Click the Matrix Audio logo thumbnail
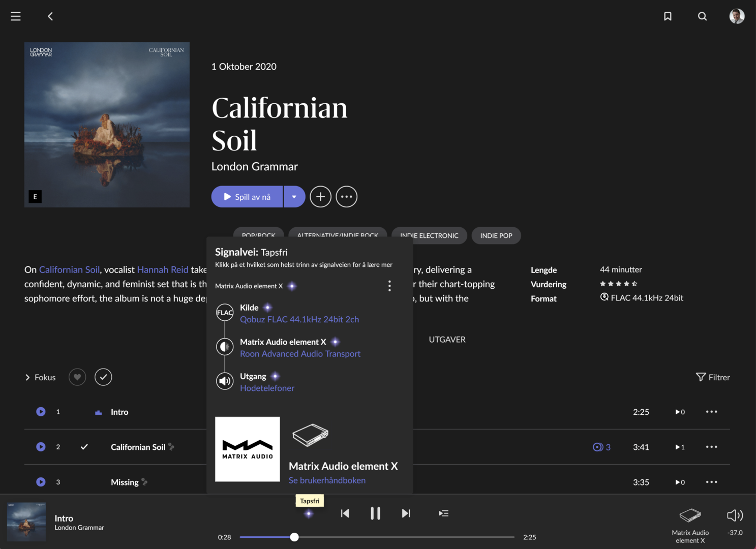 pyautogui.click(x=248, y=449)
